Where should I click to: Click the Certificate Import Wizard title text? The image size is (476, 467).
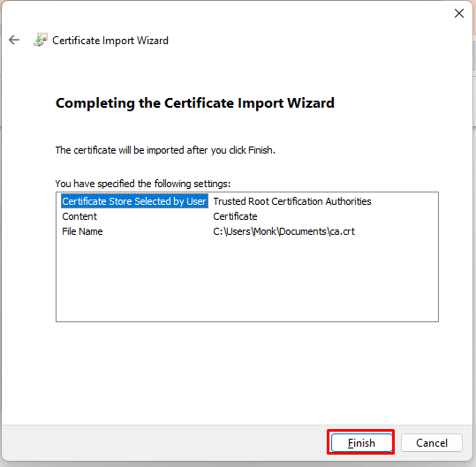[110, 41]
